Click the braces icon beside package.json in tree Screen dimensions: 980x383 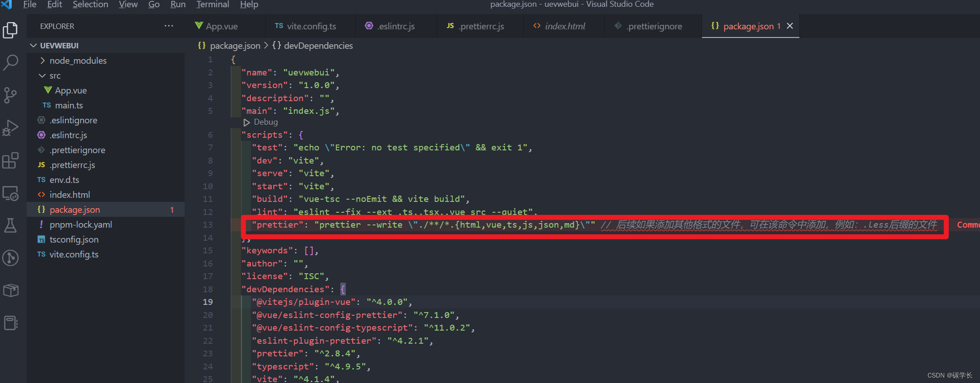pyautogui.click(x=42, y=210)
